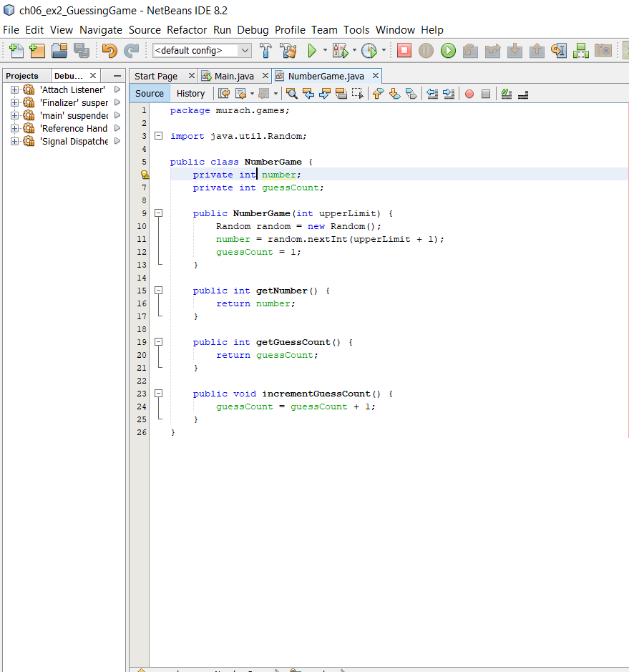Collapse the getNumber method code fold
The height and width of the screenshot is (672, 629).
pos(159,290)
